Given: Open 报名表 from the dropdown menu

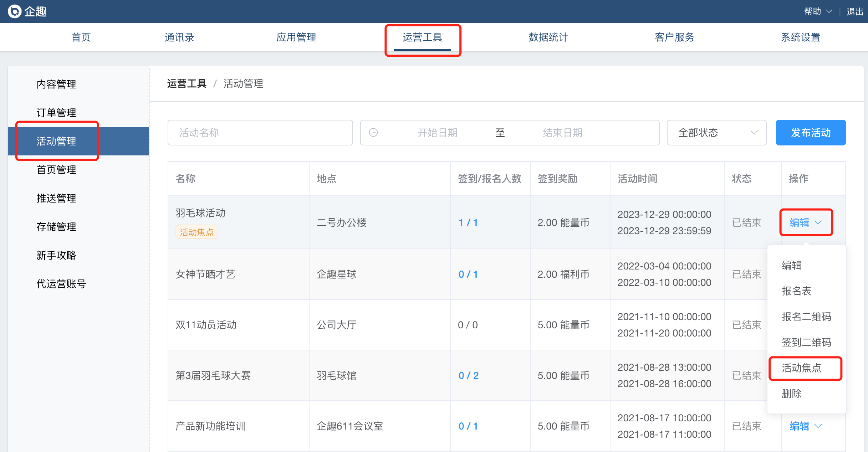Looking at the screenshot, I should coord(796,291).
